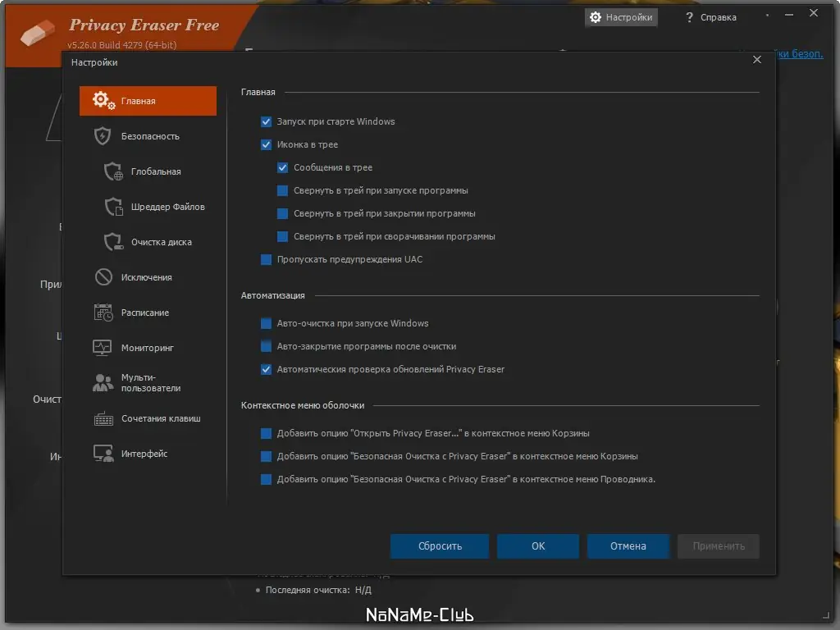Click the keyboard icon for Сочетания клавиш
Screen dimensions: 840x630
tap(103, 418)
